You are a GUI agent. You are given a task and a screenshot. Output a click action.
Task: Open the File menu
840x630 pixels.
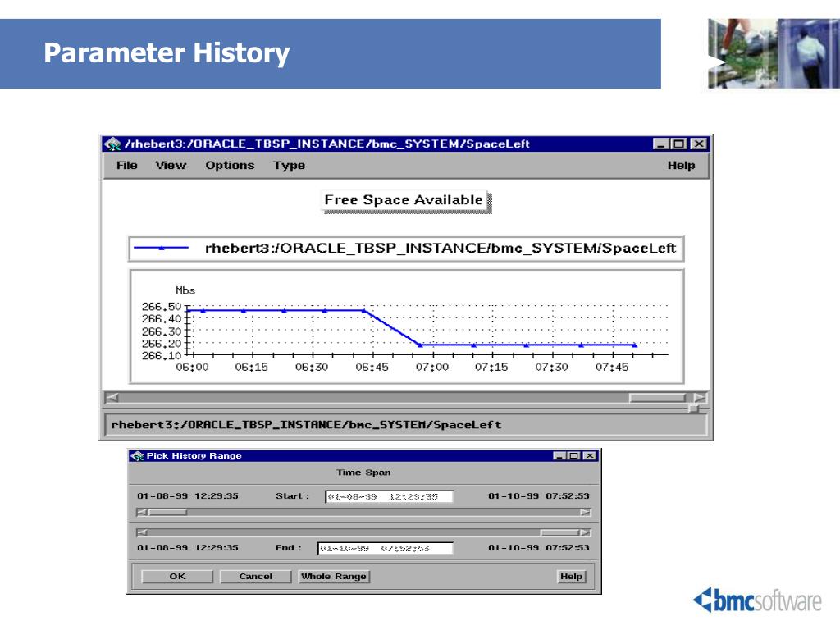[x=127, y=166]
